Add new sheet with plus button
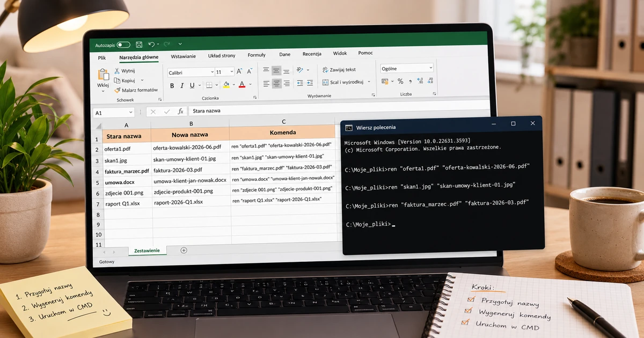Viewport: 644px width, 338px height. point(184,250)
